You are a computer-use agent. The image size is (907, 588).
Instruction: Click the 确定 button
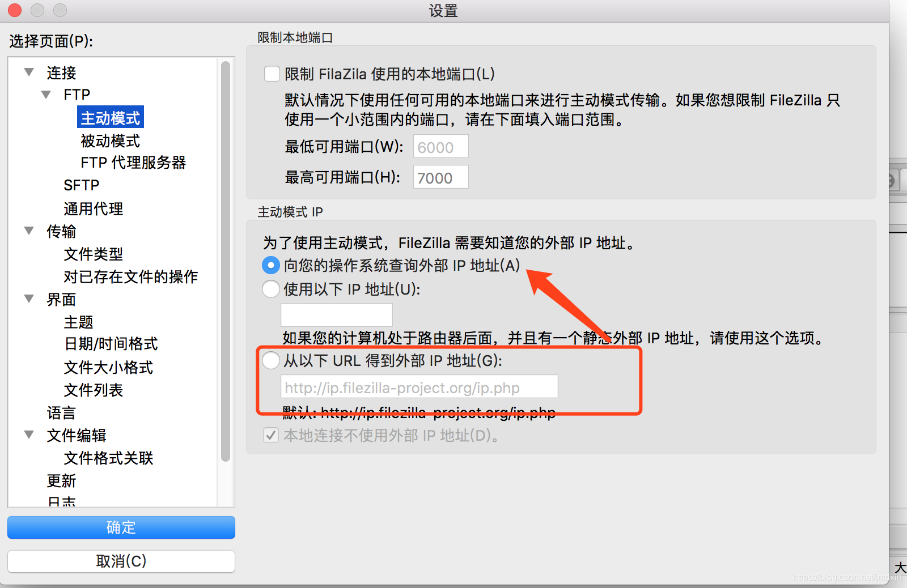pyautogui.click(x=121, y=527)
